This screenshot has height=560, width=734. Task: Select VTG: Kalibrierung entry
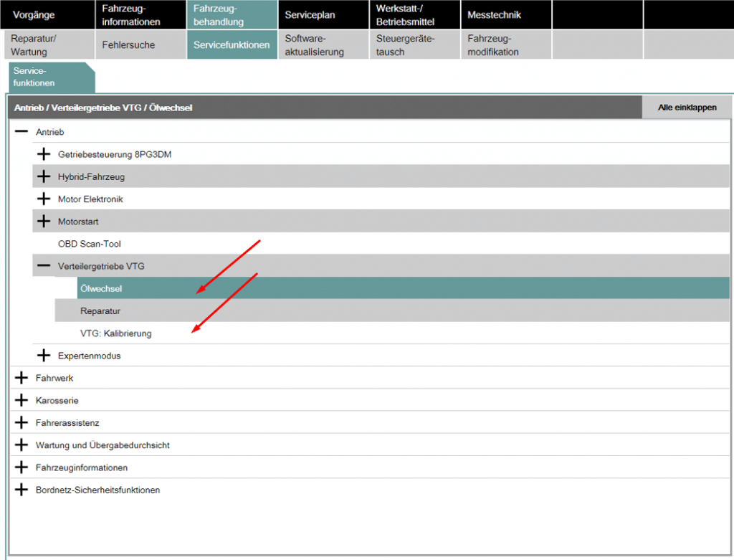pyautogui.click(x=115, y=333)
